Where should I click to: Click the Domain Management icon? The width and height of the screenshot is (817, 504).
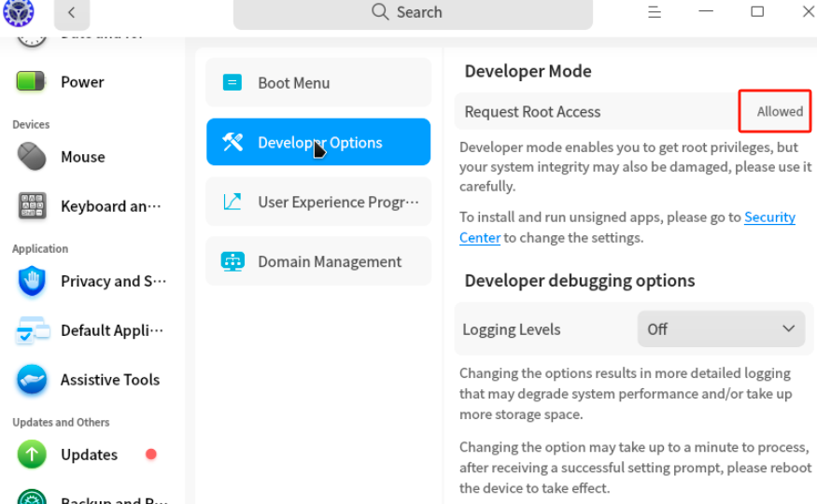coord(232,261)
